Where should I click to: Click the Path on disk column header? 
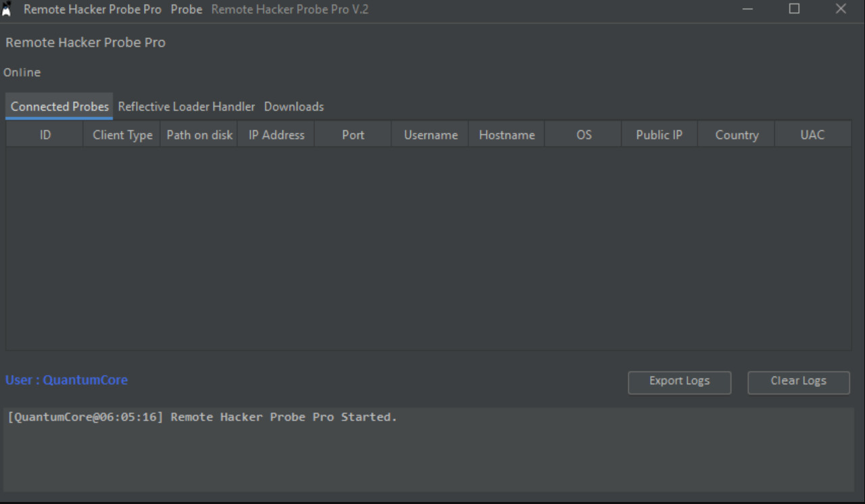(x=199, y=134)
